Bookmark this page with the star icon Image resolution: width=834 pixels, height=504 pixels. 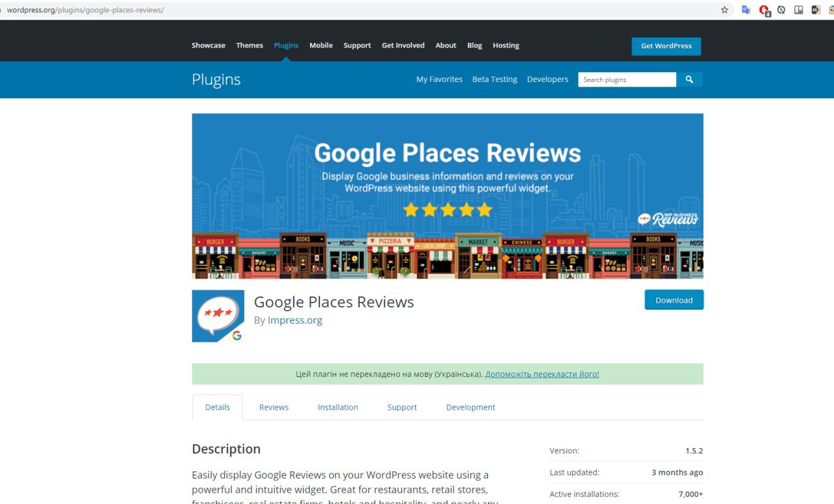pos(725,10)
